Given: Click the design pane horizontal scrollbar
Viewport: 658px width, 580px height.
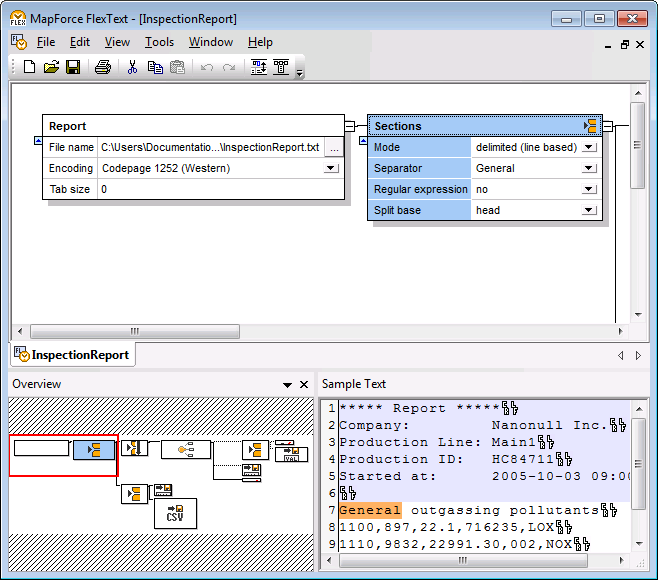Looking at the screenshot, I should [135, 331].
